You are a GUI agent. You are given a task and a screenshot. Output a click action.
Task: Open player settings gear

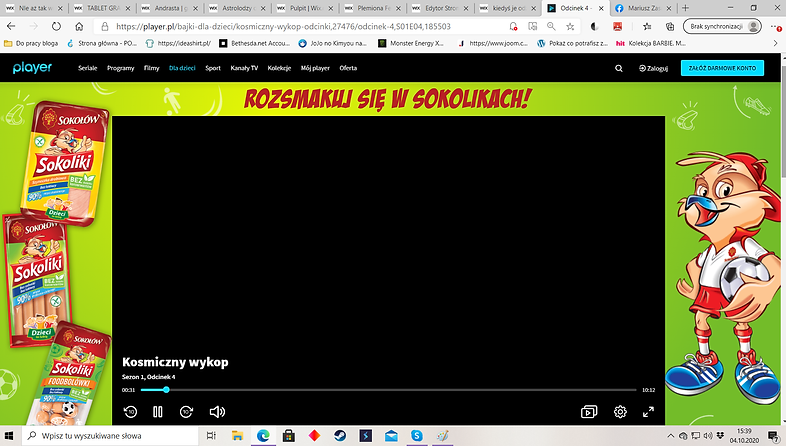pyautogui.click(x=620, y=412)
